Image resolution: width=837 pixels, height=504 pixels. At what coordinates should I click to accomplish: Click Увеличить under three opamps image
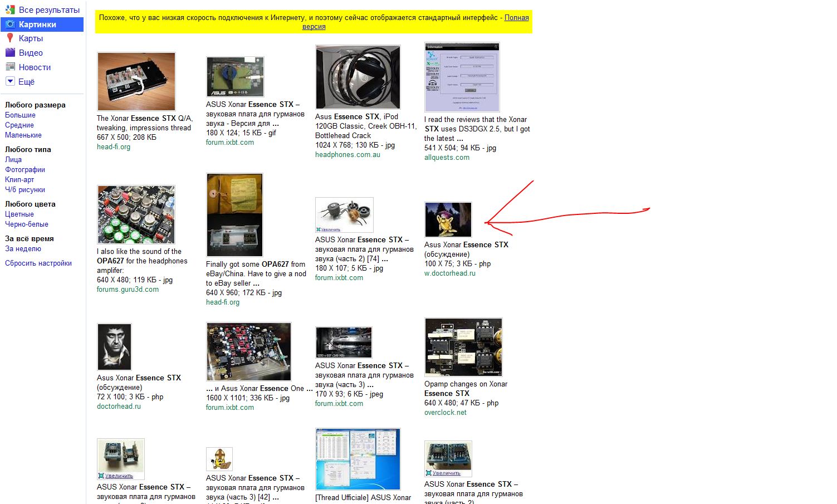pos(331,229)
